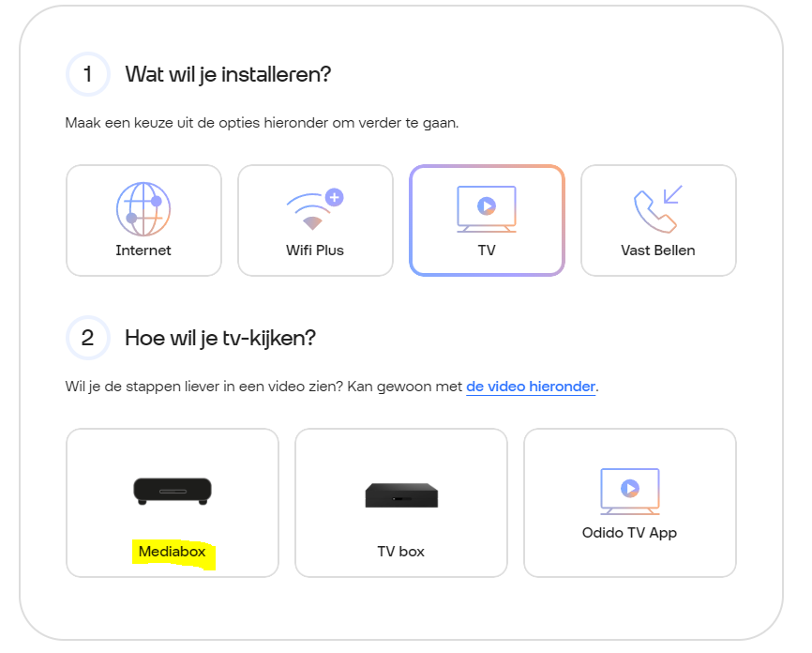812x653 pixels.
Task: Click the step 2 number circle
Action: [x=88, y=338]
